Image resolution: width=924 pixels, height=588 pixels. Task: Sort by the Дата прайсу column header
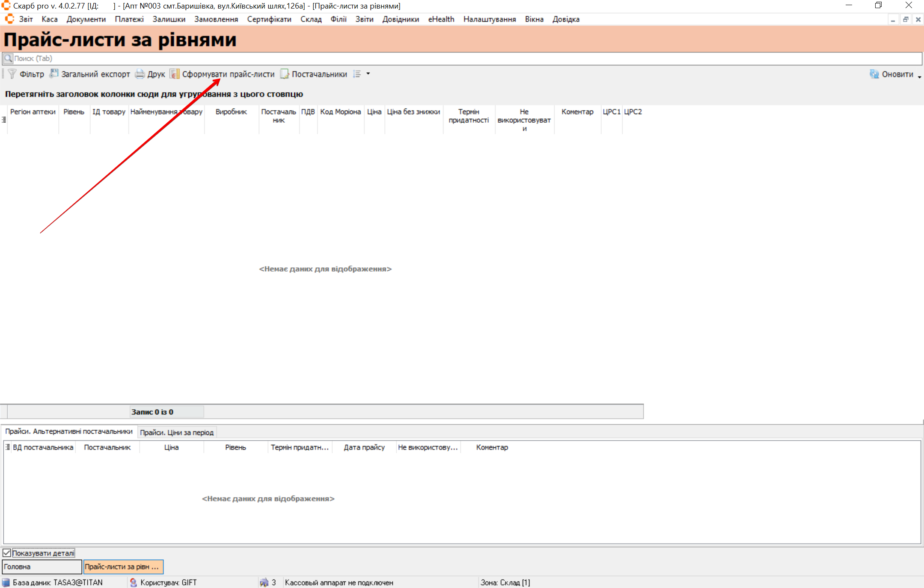click(364, 447)
